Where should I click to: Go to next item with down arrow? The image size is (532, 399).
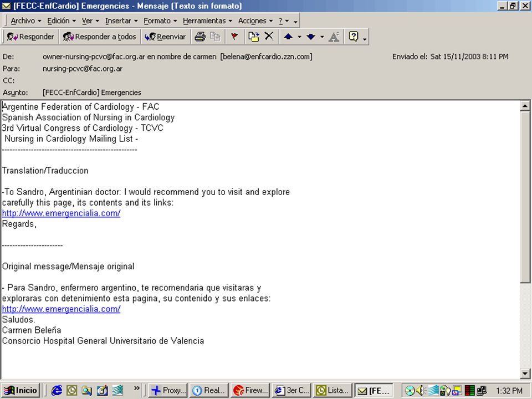click(x=311, y=37)
